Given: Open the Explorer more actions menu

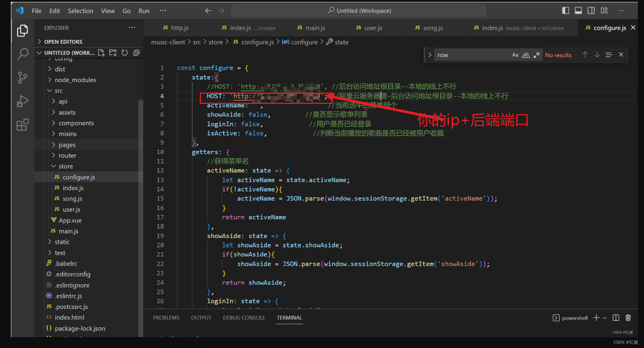Looking at the screenshot, I should tap(132, 27).
